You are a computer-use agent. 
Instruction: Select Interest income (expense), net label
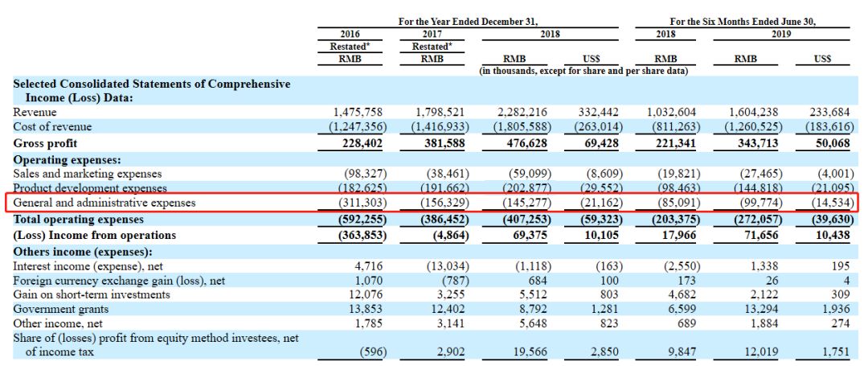point(88,266)
